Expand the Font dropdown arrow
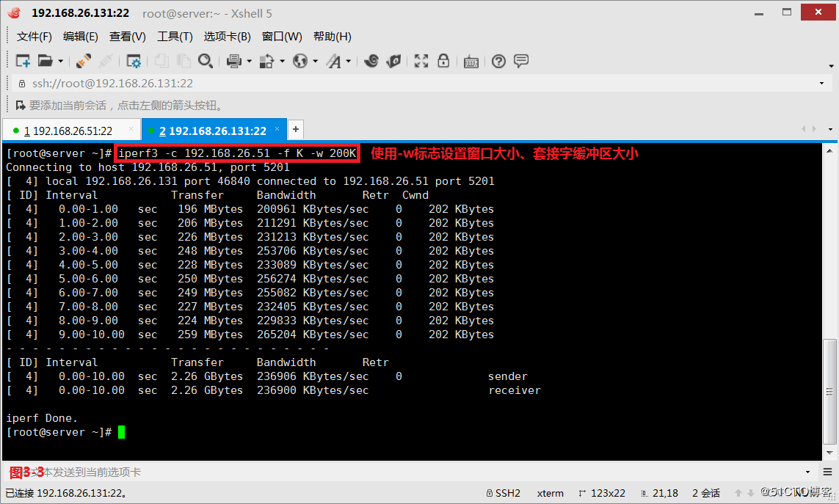The width and height of the screenshot is (839, 504). tap(349, 62)
